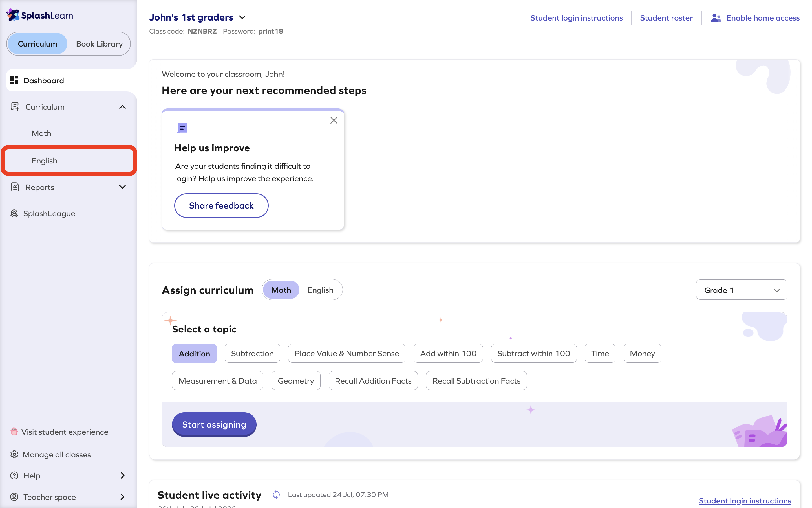Select English in Assign curriculum toggle
The image size is (812, 508).
pos(321,290)
